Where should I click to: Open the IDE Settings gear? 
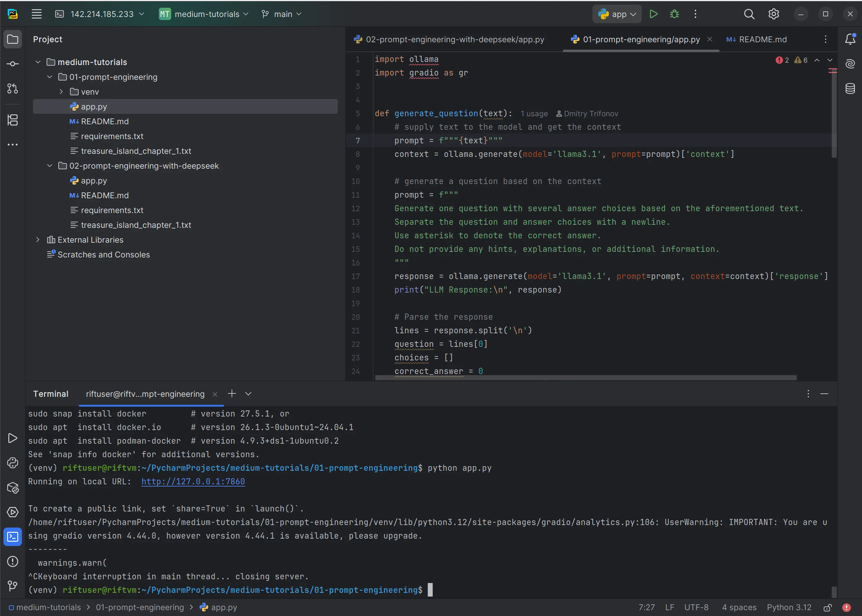coord(773,14)
